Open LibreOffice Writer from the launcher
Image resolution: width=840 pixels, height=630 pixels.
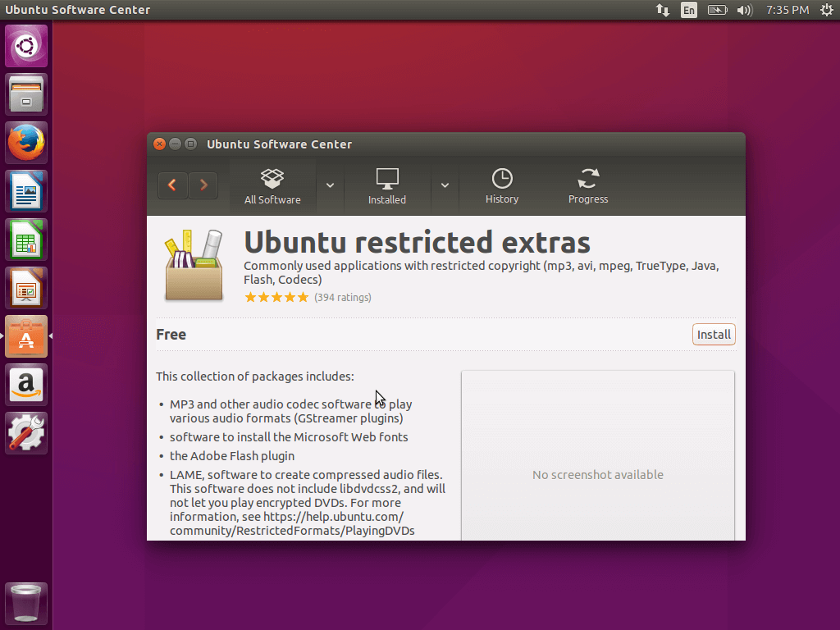coord(26,192)
